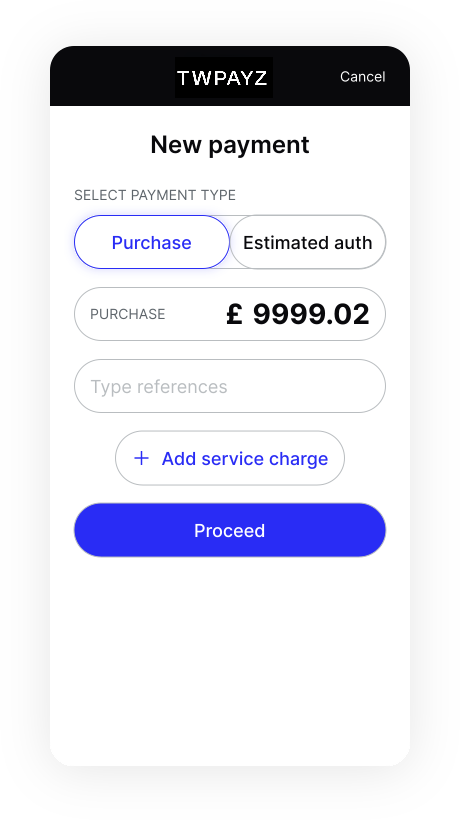Select the Purchase payment type

click(x=152, y=242)
